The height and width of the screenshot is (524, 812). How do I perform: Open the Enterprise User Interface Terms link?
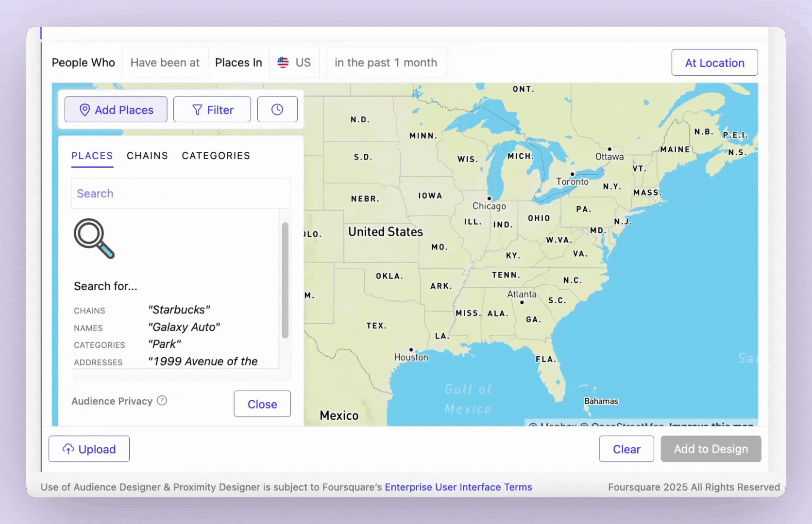(458, 487)
